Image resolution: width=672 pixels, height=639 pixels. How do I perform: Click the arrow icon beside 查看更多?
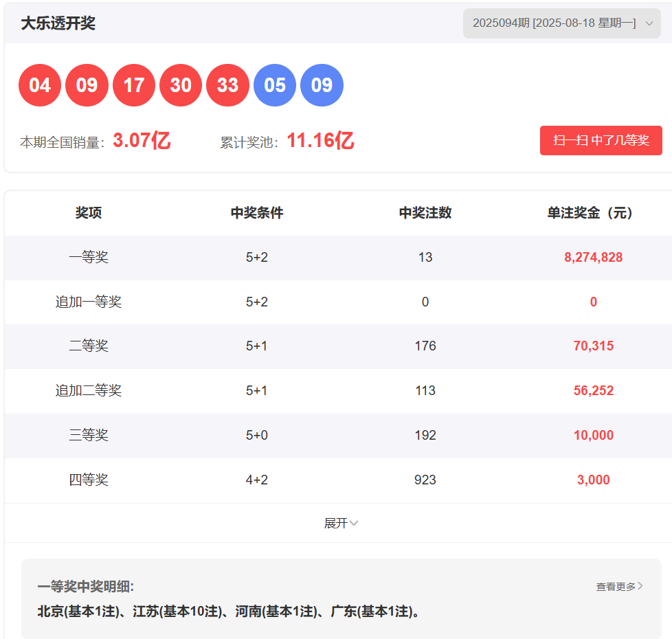tap(640, 586)
